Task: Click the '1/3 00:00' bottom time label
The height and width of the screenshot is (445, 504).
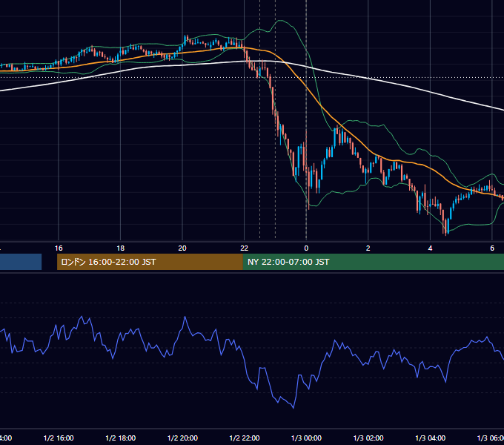Action: tap(306, 438)
